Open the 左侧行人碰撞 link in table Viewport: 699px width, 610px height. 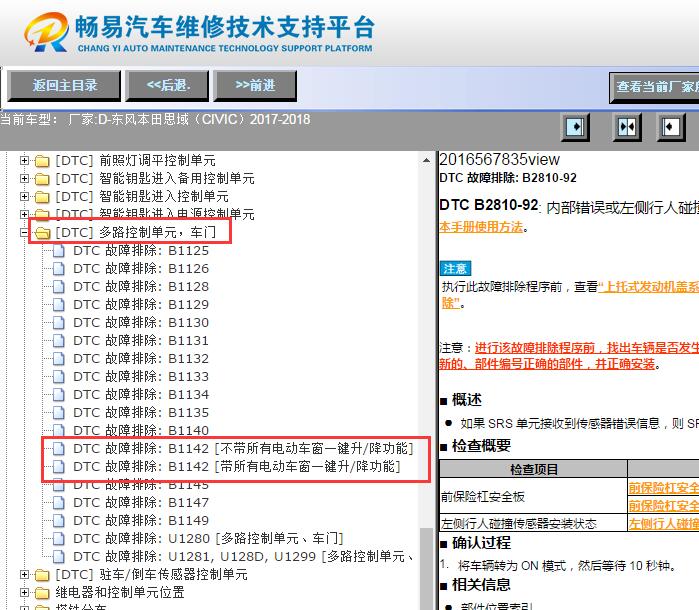click(664, 523)
